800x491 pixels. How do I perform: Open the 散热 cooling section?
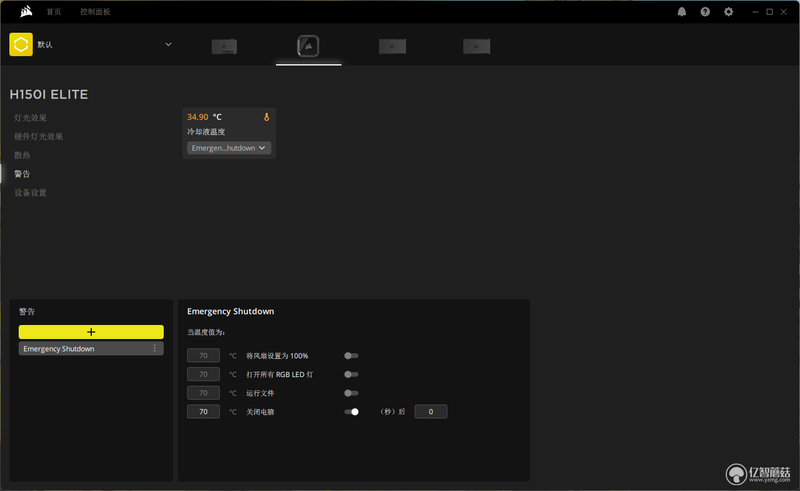coord(22,155)
